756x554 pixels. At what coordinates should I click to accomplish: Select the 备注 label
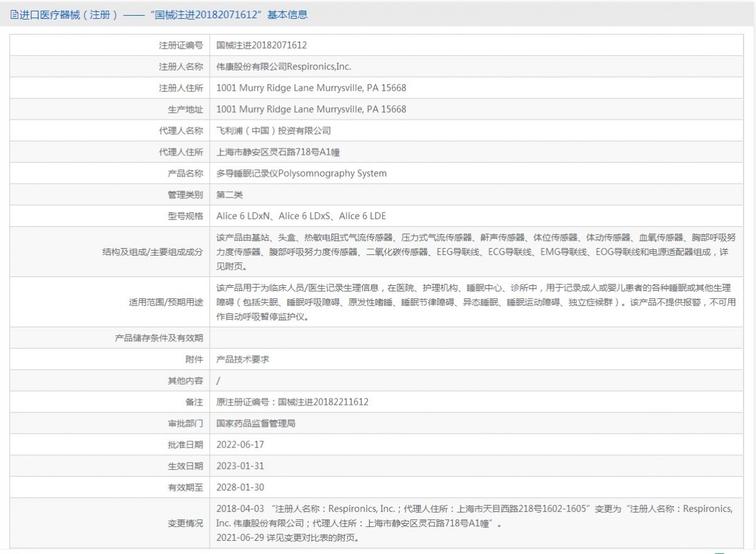tap(195, 402)
